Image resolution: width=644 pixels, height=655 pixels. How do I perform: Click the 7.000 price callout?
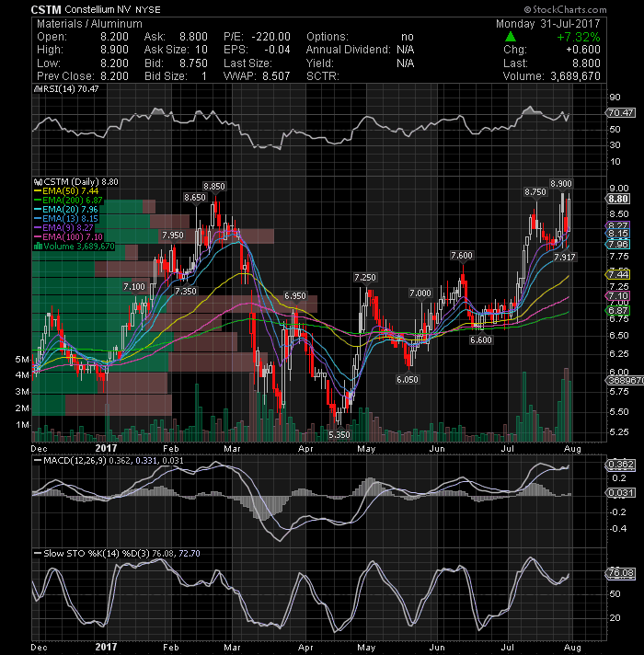coord(420,293)
